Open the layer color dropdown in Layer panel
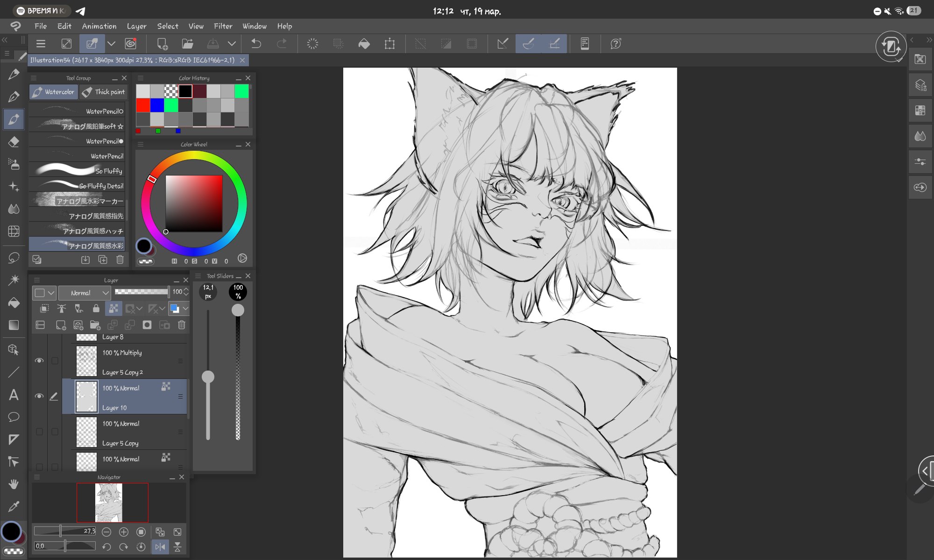934x560 pixels. (44, 293)
